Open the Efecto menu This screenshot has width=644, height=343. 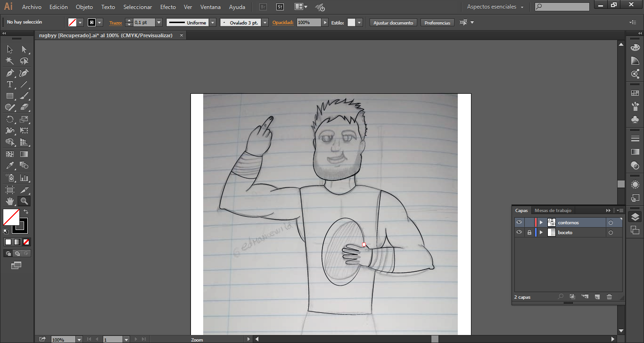coord(168,7)
